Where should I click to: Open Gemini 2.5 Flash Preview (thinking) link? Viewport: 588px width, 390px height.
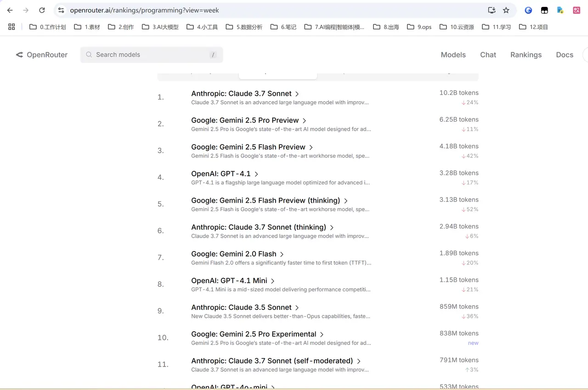270,201
